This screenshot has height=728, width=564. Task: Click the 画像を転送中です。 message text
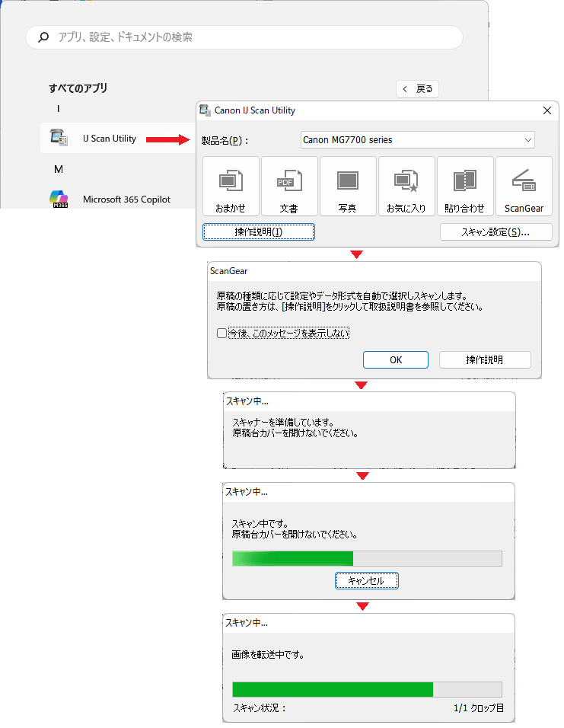pyautogui.click(x=268, y=655)
